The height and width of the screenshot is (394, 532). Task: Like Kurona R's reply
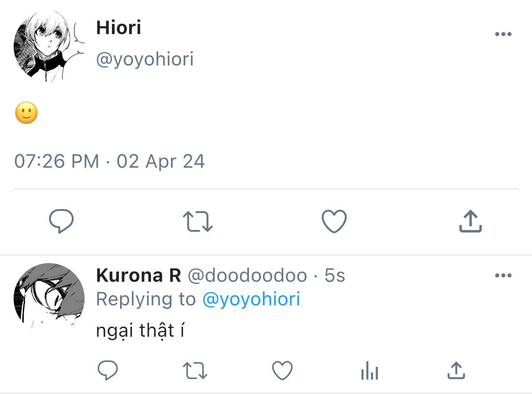click(282, 371)
